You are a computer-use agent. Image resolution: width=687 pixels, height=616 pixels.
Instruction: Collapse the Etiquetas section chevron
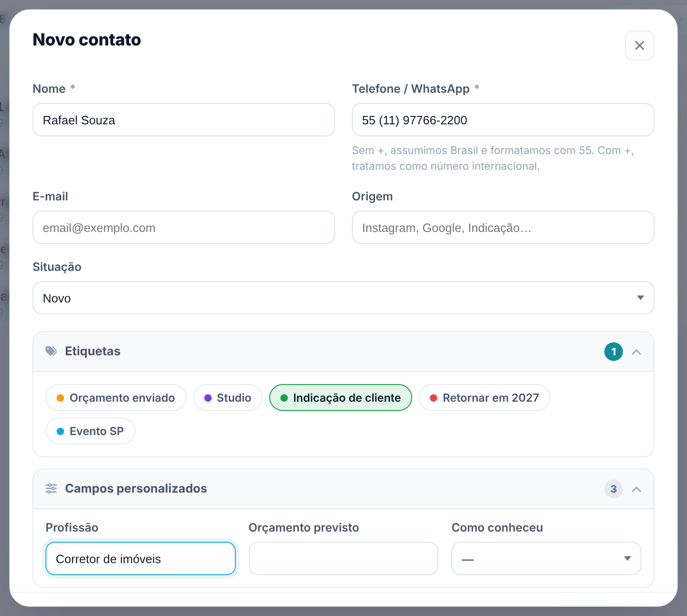coord(636,352)
